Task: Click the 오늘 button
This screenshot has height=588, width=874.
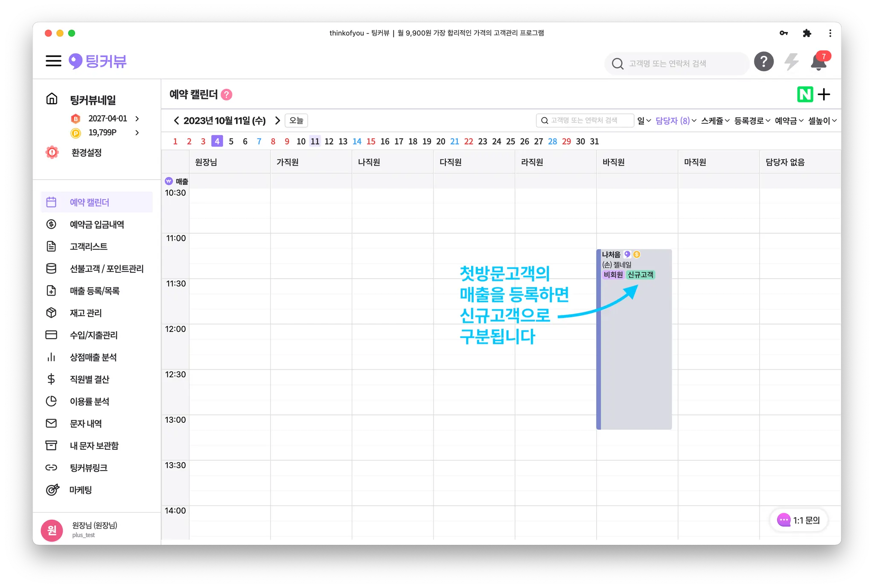Action: (x=296, y=121)
